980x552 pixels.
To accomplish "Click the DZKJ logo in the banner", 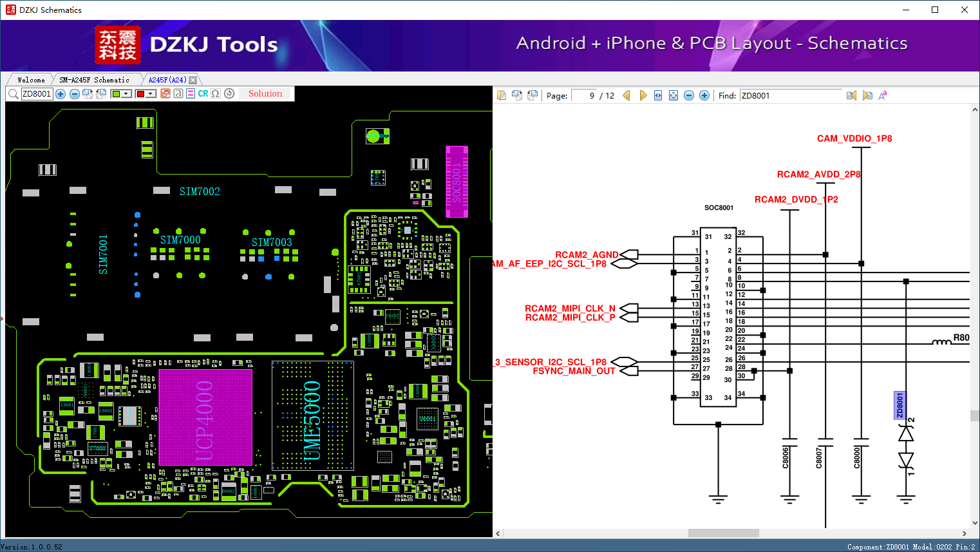I will 118,45.
